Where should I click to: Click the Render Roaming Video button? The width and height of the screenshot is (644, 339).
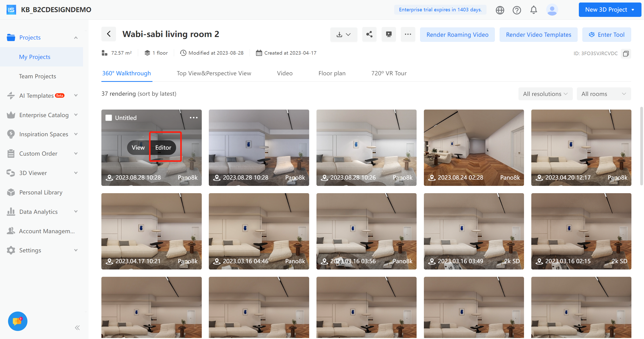[457, 35]
